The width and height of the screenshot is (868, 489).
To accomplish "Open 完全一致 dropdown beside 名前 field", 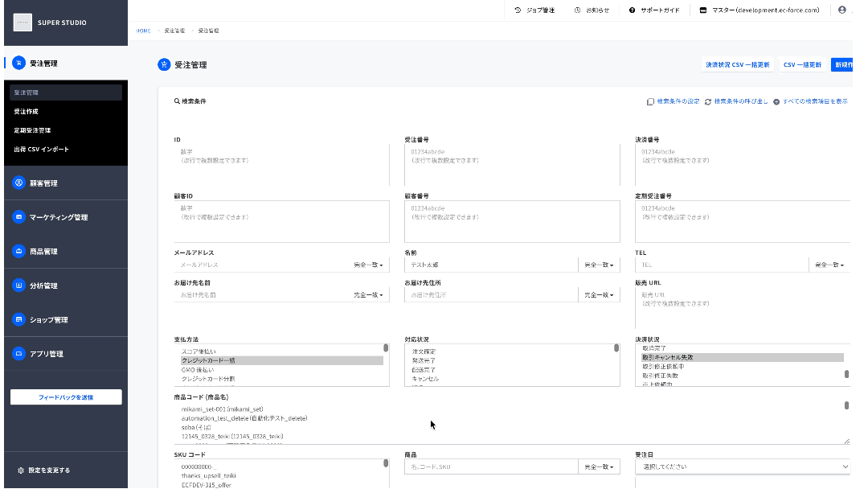I will click(599, 265).
